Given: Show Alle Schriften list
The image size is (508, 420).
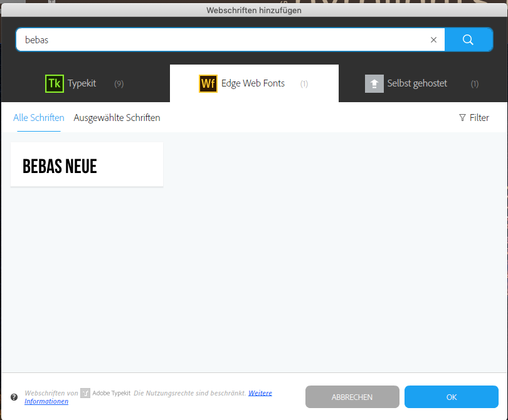Looking at the screenshot, I should click(x=38, y=118).
